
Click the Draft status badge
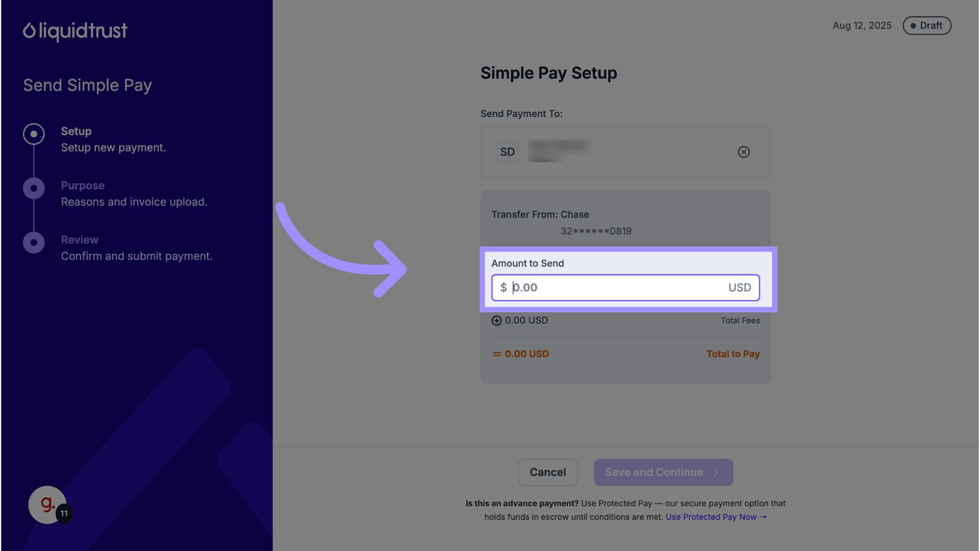pyautogui.click(x=926, y=26)
